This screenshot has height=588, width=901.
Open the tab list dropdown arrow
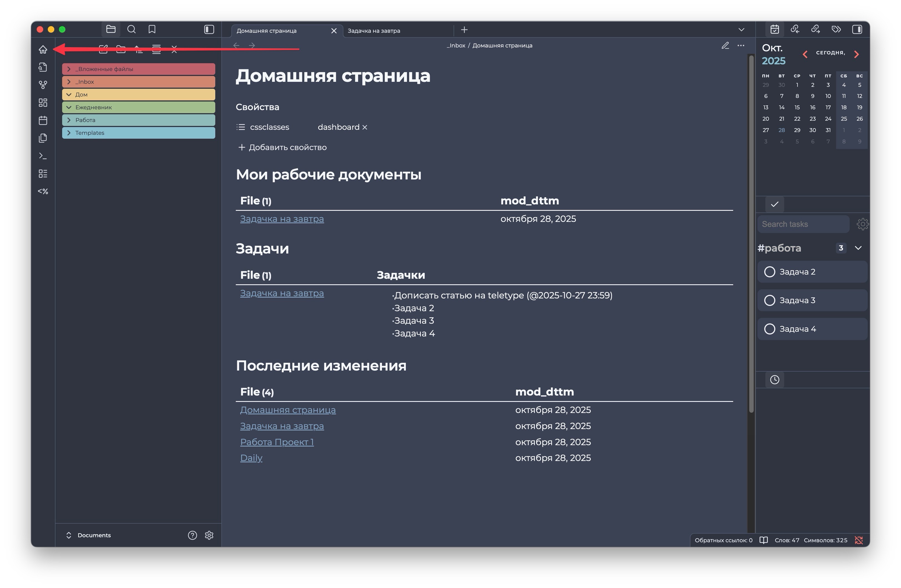741,29
